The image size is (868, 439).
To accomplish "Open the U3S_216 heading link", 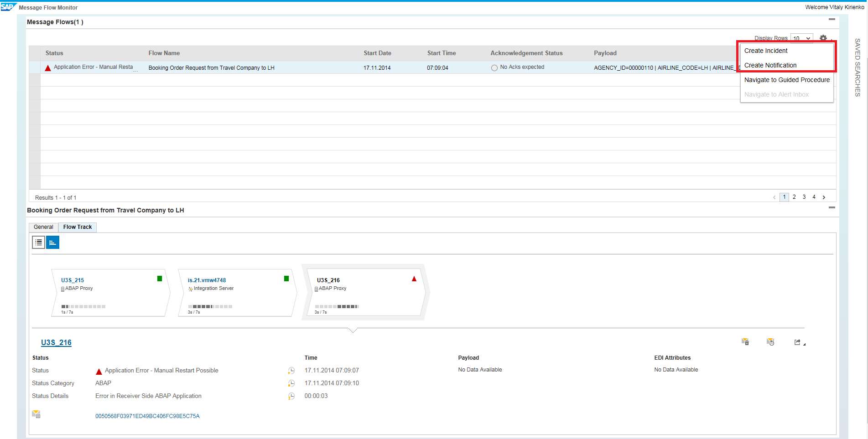I will [56, 342].
